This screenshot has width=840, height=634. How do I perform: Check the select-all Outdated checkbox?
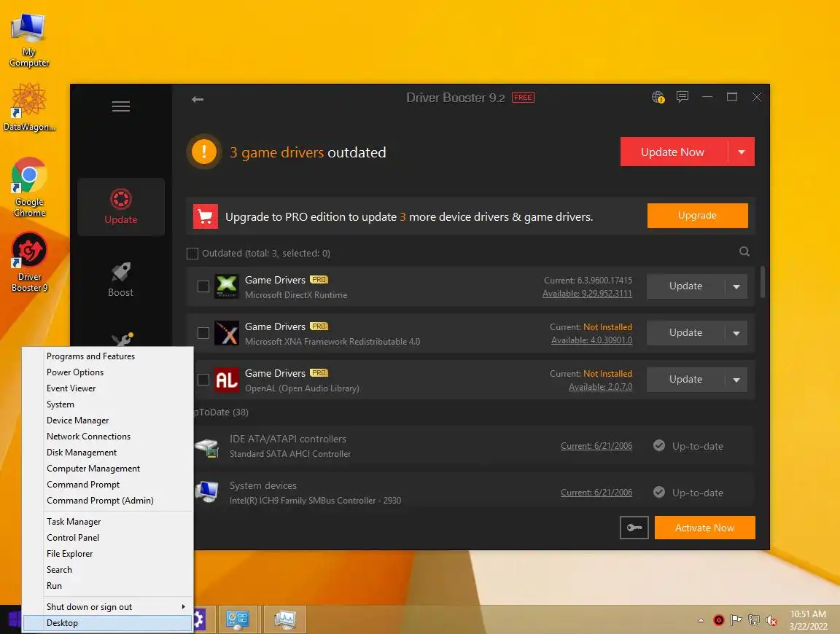[x=192, y=254]
